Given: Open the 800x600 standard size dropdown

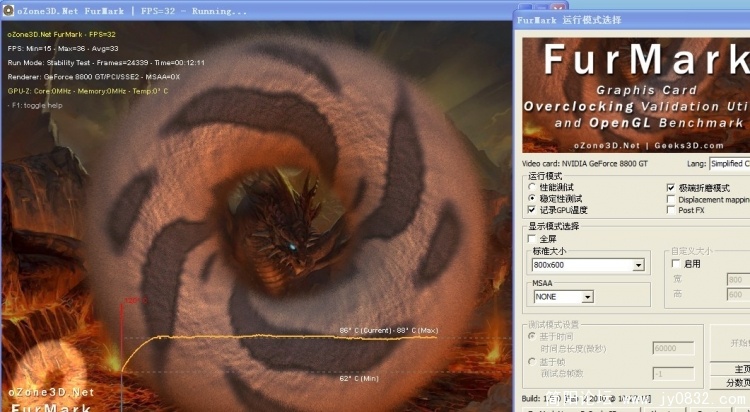Looking at the screenshot, I should 588,265.
